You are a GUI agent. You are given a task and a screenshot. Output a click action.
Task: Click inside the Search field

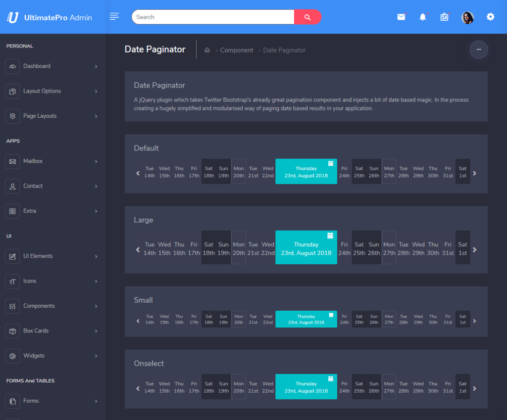[x=213, y=17]
